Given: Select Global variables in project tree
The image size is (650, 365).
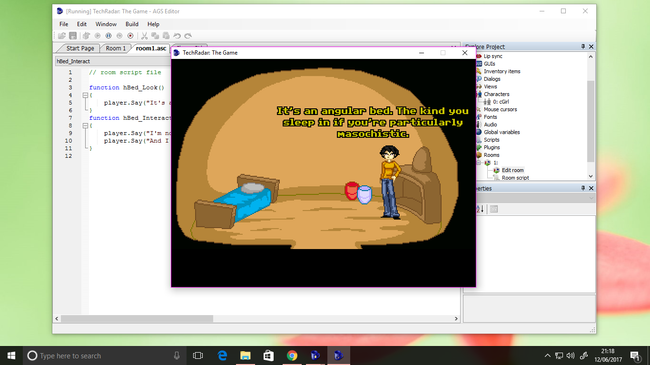Looking at the screenshot, I should coord(502,132).
